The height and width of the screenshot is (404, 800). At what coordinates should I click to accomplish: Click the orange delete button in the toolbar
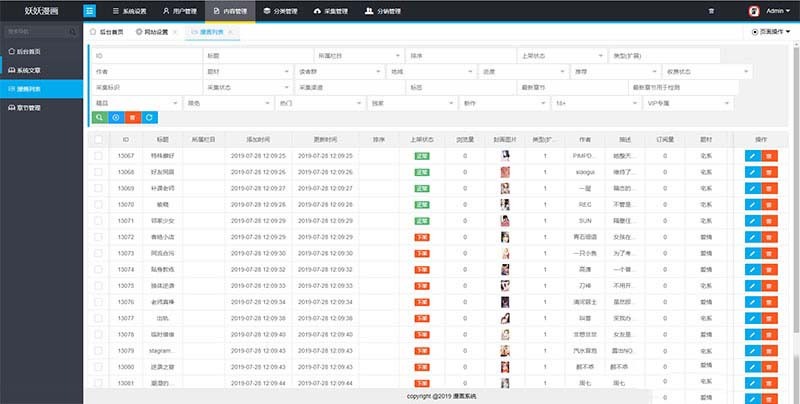pyautogui.click(x=132, y=118)
